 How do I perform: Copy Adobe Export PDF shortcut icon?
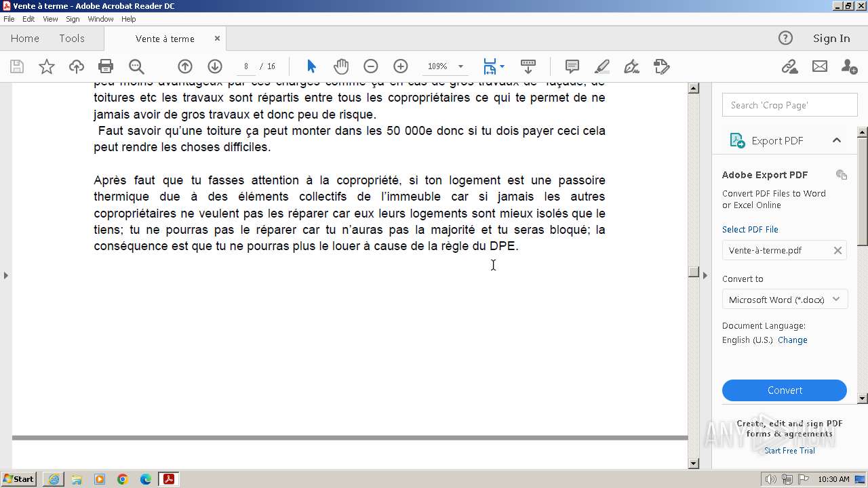click(x=842, y=175)
